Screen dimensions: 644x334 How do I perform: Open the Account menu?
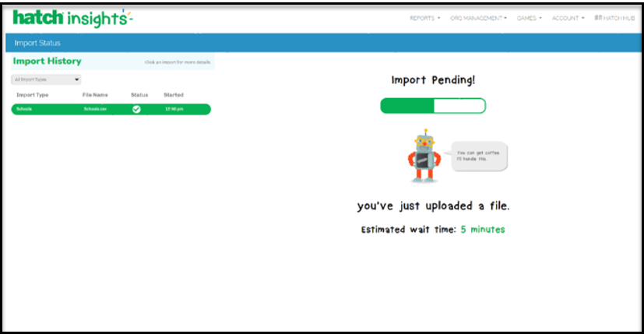click(568, 18)
